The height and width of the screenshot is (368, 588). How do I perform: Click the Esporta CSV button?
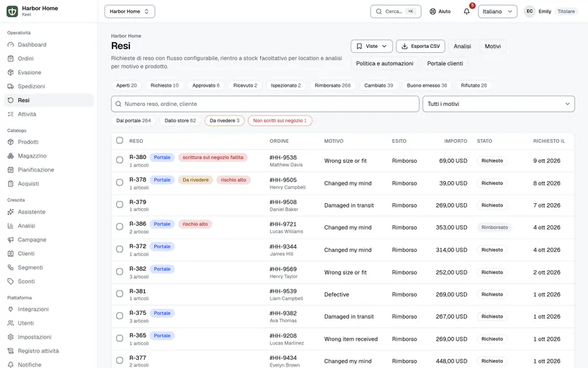[x=420, y=46]
